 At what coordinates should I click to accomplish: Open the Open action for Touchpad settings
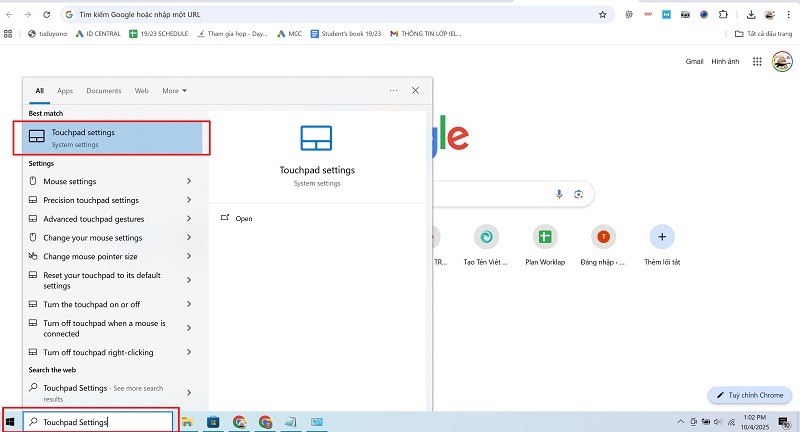tap(237, 218)
